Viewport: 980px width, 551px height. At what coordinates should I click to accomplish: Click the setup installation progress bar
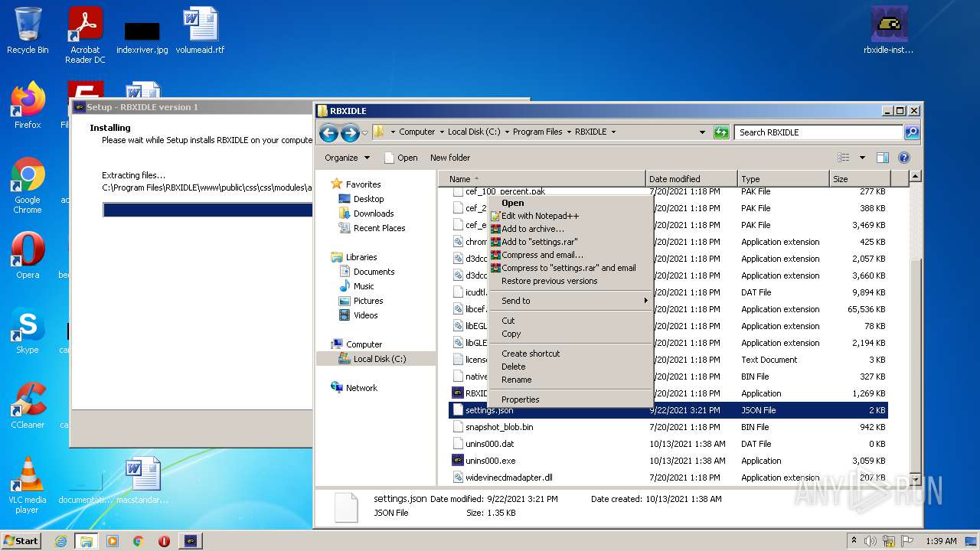point(207,210)
